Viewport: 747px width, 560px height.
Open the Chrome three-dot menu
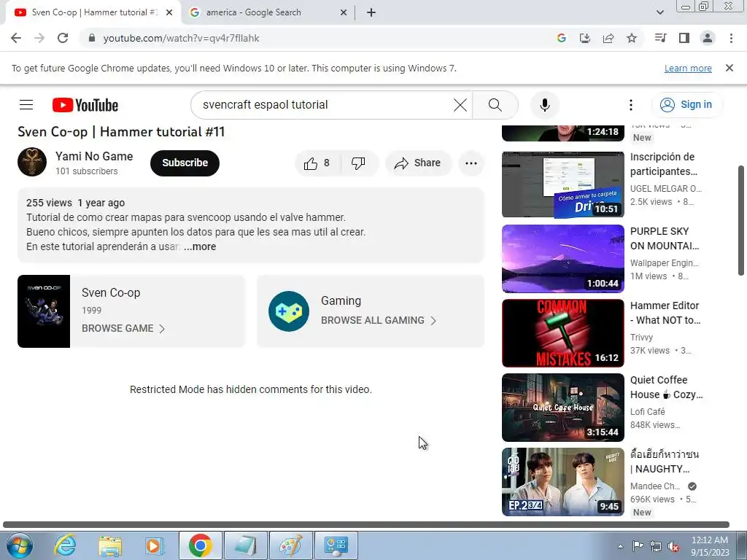point(731,38)
